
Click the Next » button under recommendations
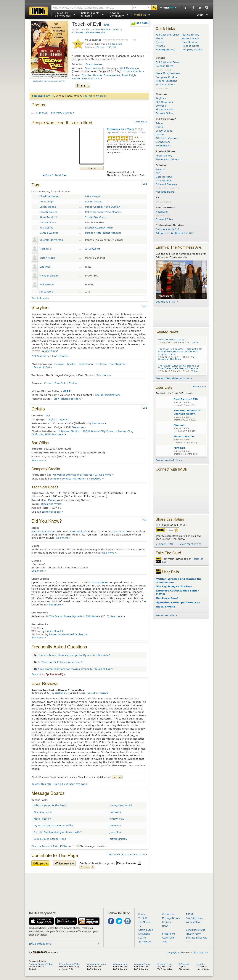(x=92, y=168)
